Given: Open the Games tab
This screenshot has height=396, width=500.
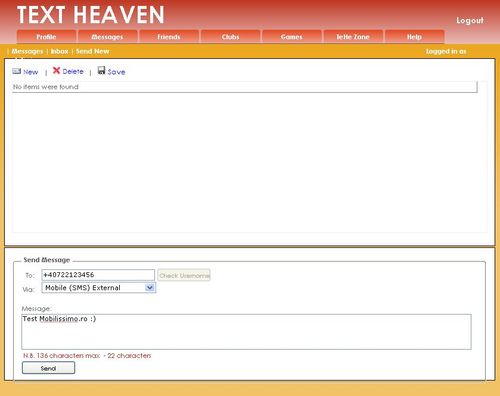Looking at the screenshot, I should (292, 37).
